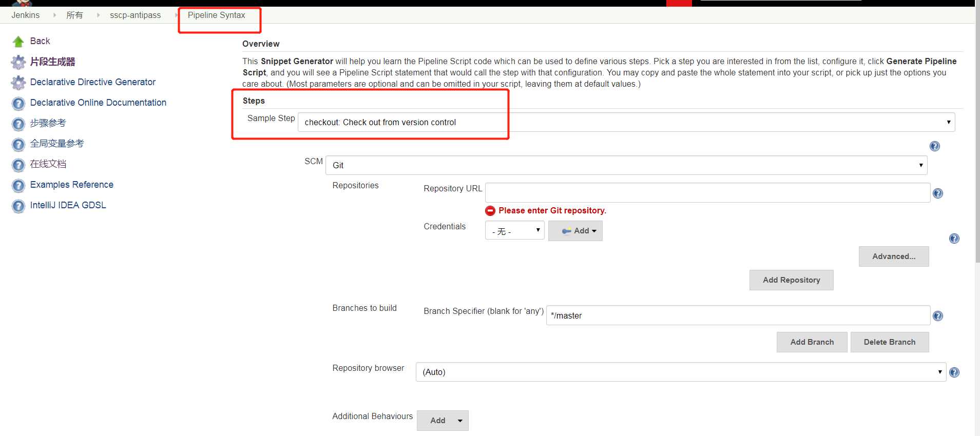The height and width of the screenshot is (436, 980).
Task: Click the Pipeline Syntax breadcrumb
Action: [216, 15]
